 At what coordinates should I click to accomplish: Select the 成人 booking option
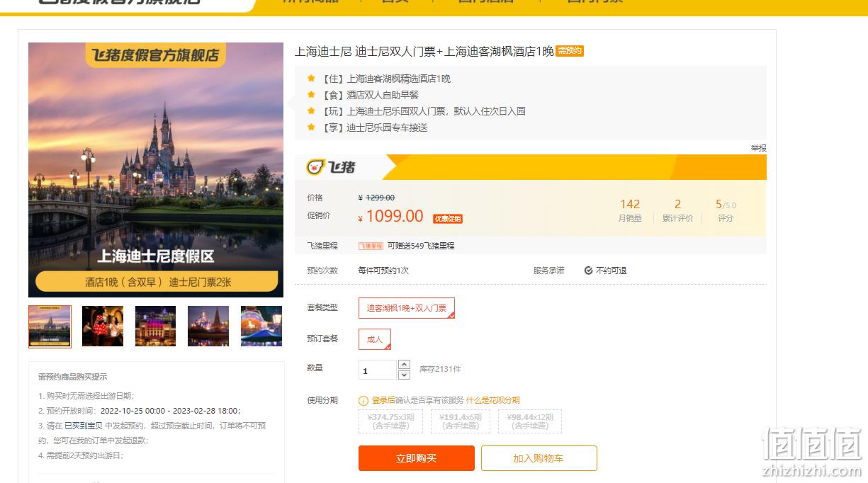(x=375, y=339)
